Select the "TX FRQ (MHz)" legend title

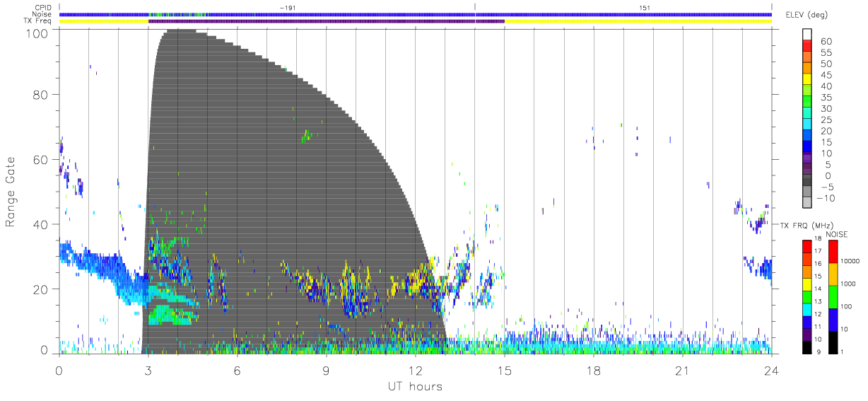point(806,224)
